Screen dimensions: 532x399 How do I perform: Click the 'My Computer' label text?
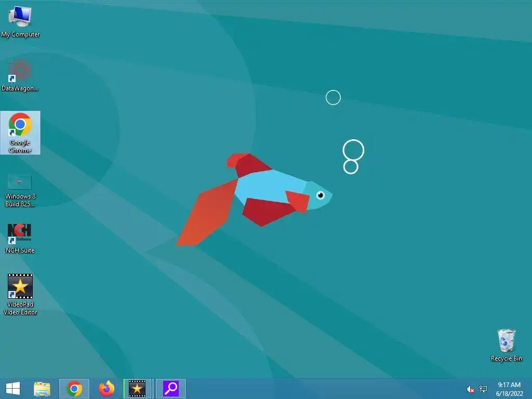tap(20, 34)
